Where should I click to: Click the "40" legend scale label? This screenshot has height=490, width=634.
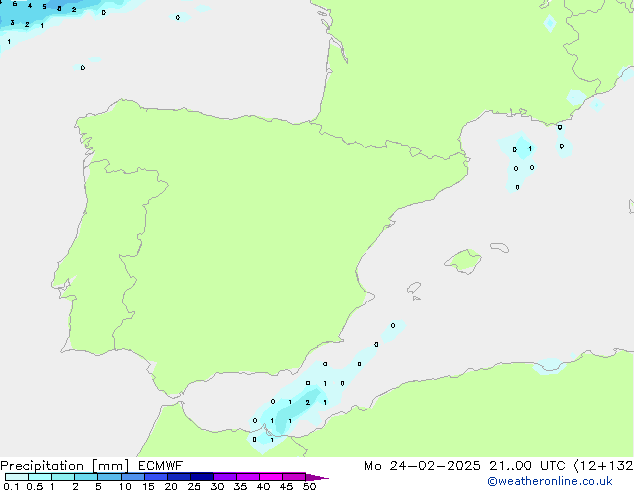[263, 486]
